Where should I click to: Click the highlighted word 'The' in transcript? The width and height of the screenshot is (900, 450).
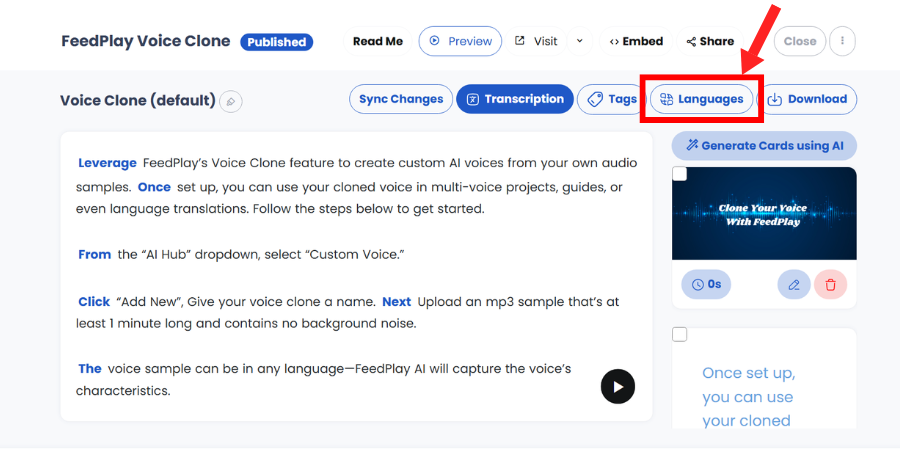(90, 368)
